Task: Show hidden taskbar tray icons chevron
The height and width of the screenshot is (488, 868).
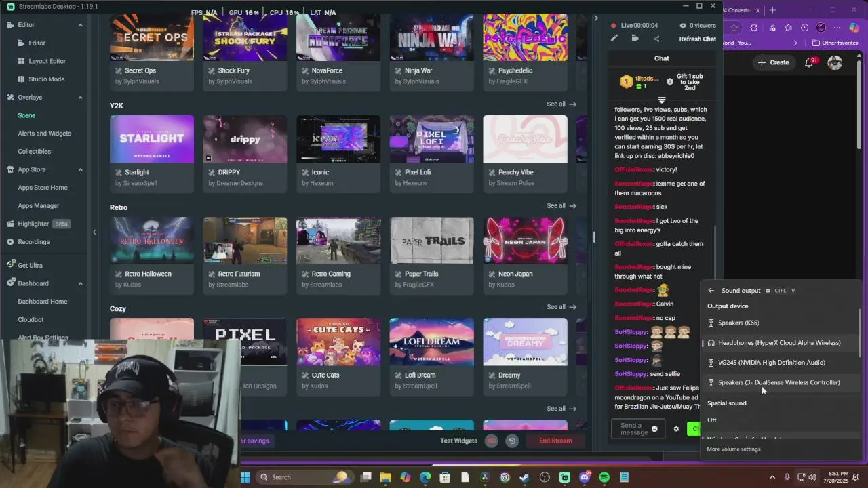Action: coord(772,477)
